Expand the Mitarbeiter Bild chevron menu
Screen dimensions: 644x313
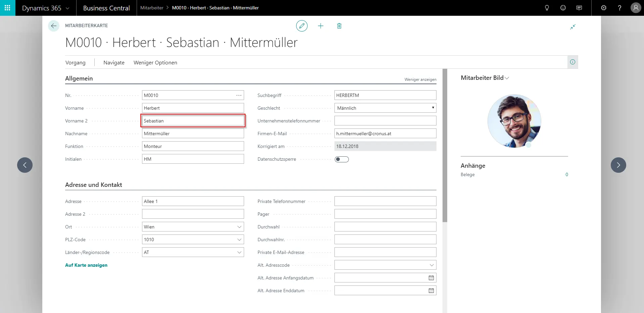pos(507,78)
